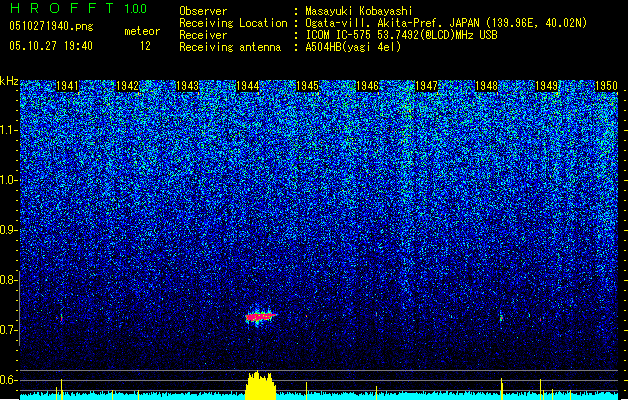Click the 0.6 kHz axis label
The width and height of the screenshot is (629, 400).
pyautogui.click(x=8, y=380)
